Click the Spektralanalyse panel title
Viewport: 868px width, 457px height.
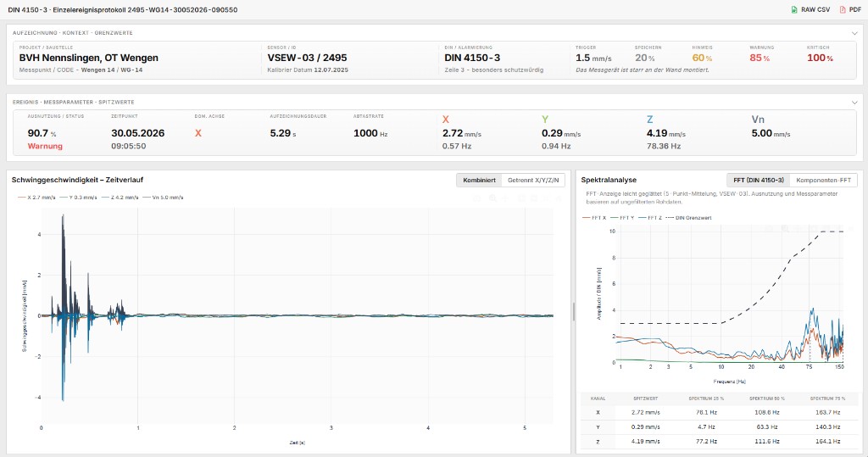point(609,180)
